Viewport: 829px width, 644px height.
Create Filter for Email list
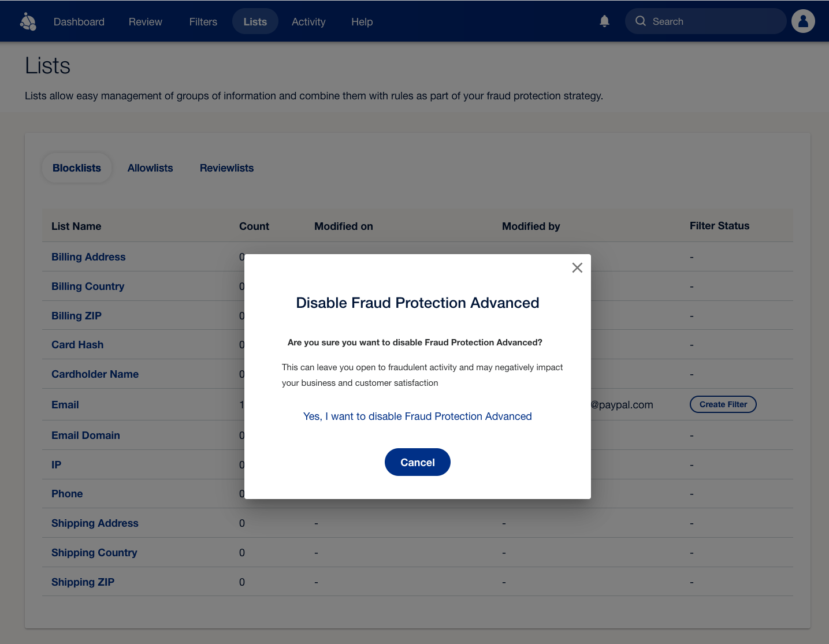[x=723, y=404]
